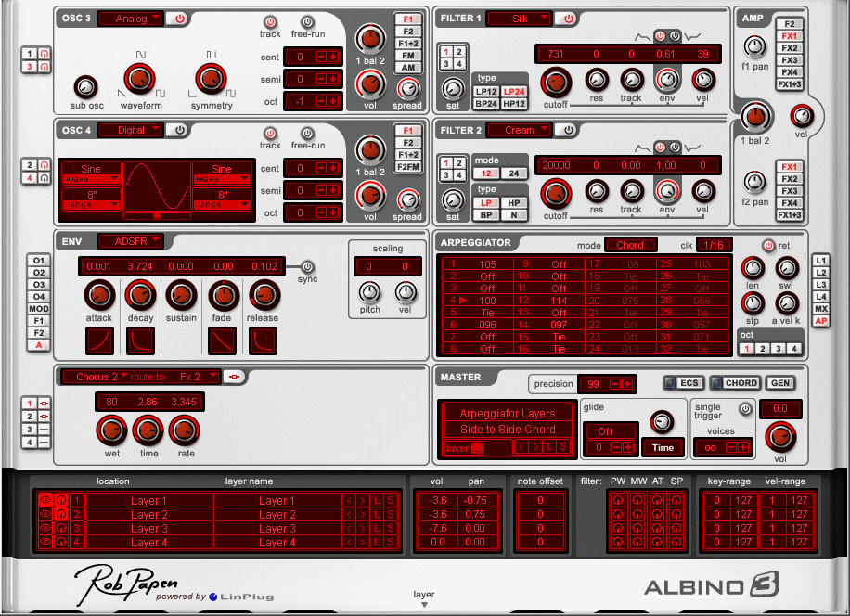Select F1 tab in envelope selector
This screenshot has width=850, height=616.
38,321
